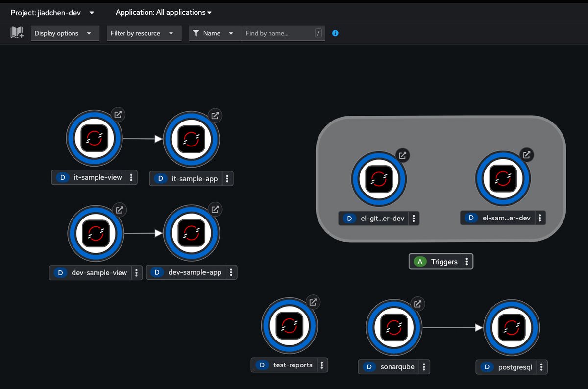
Task: Click the blue info icon in the toolbar
Action: pos(335,33)
